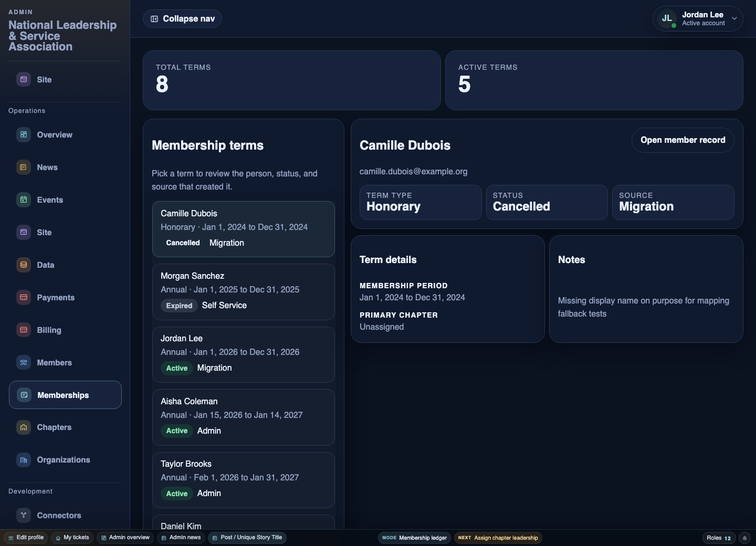756x546 pixels.
Task: Select the News icon in the sidebar
Action: tap(24, 167)
